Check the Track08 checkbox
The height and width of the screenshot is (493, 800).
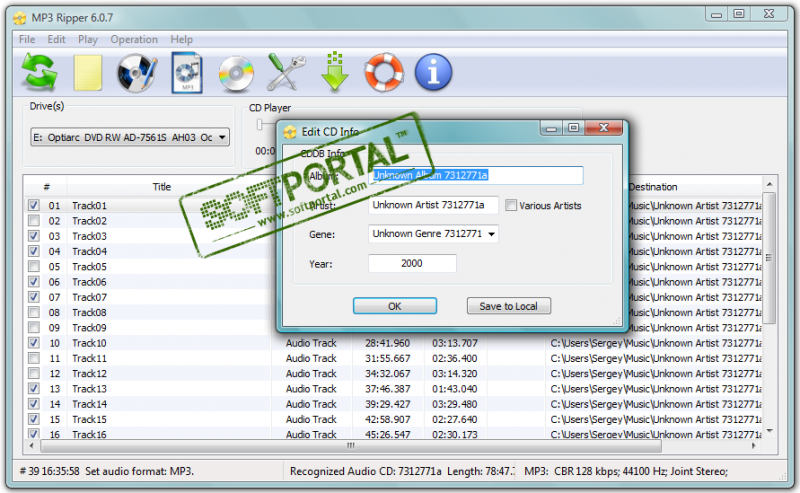[x=34, y=312]
